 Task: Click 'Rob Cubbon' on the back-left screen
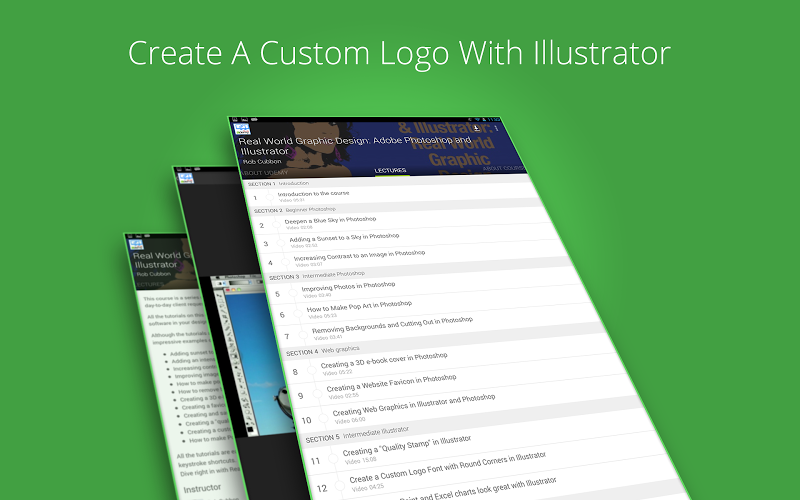click(153, 274)
